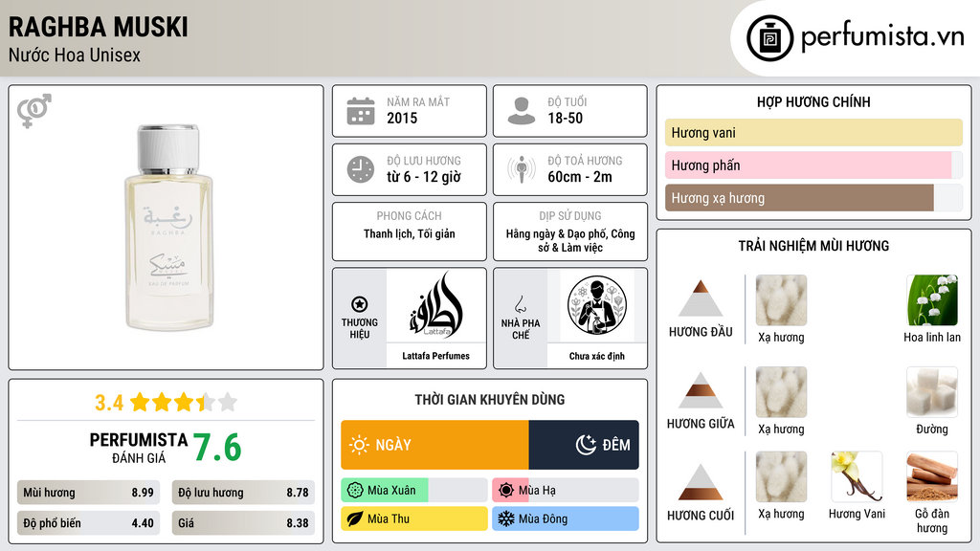Click the first gold rating star

click(140, 402)
